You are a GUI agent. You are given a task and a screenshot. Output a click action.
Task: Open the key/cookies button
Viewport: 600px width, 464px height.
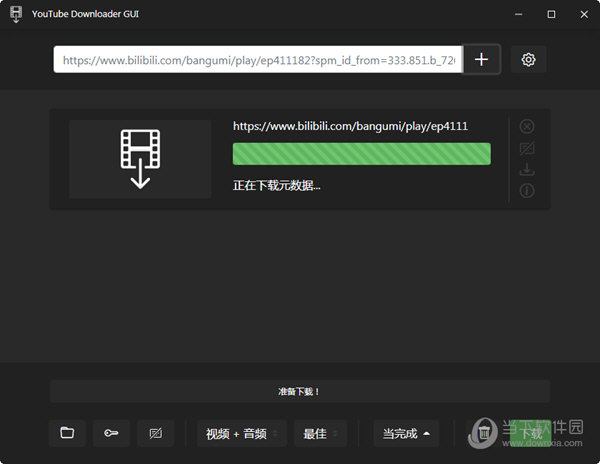111,433
